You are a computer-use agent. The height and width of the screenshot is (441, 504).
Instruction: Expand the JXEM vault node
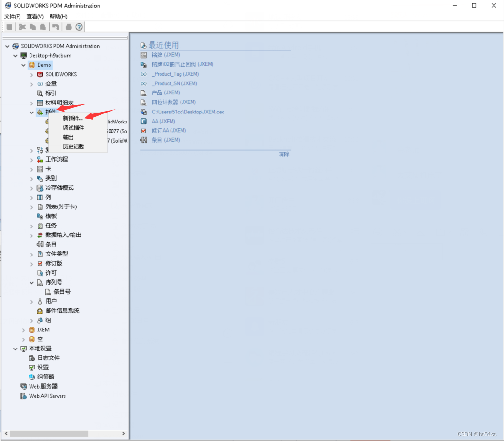tap(23, 330)
